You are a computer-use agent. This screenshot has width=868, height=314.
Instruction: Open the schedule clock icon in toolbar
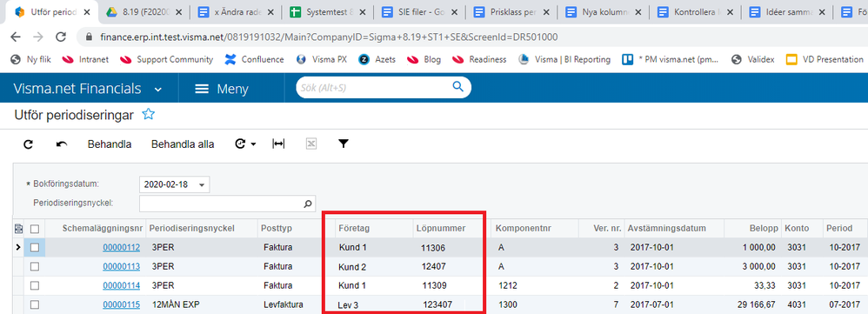[241, 144]
